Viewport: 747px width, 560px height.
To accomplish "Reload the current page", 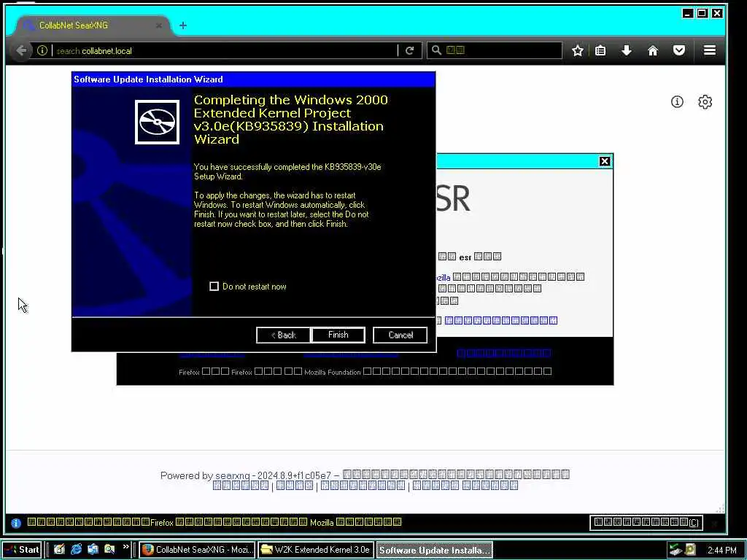I will point(409,50).
